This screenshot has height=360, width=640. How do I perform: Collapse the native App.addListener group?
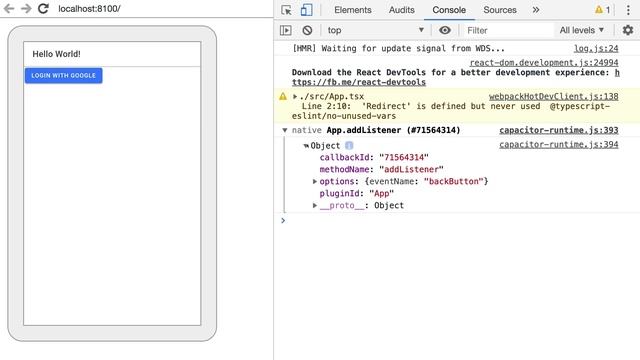[x=284, y=130]
